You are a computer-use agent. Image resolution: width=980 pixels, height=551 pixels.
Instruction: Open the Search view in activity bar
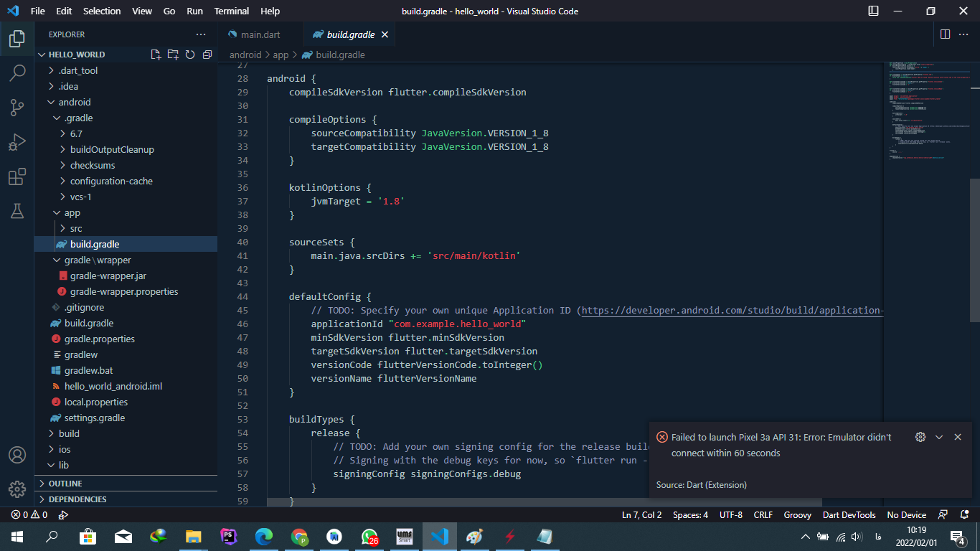17,72
